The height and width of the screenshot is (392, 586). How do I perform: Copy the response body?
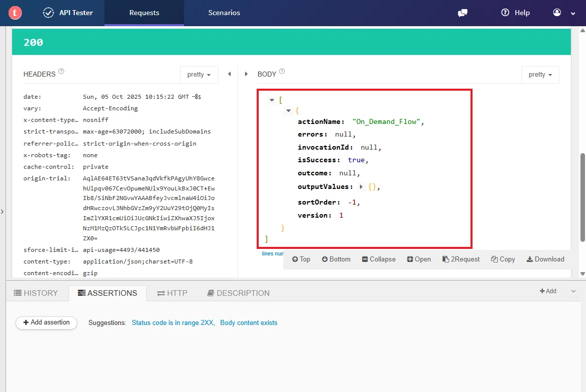tap(503, 259)
